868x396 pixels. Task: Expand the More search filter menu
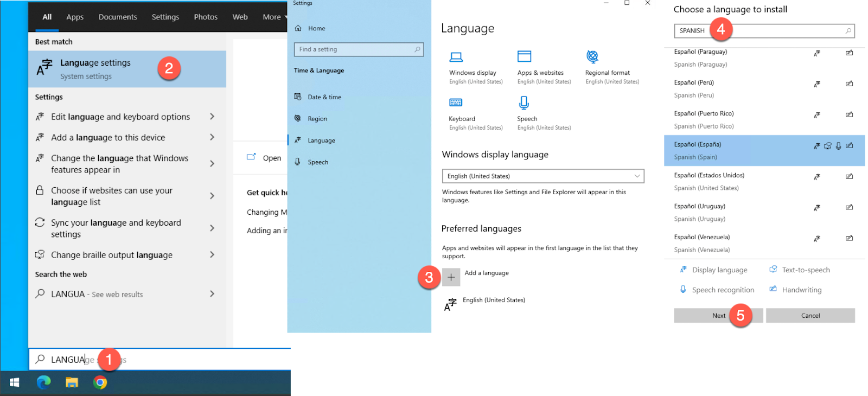(x=274, y=17)
